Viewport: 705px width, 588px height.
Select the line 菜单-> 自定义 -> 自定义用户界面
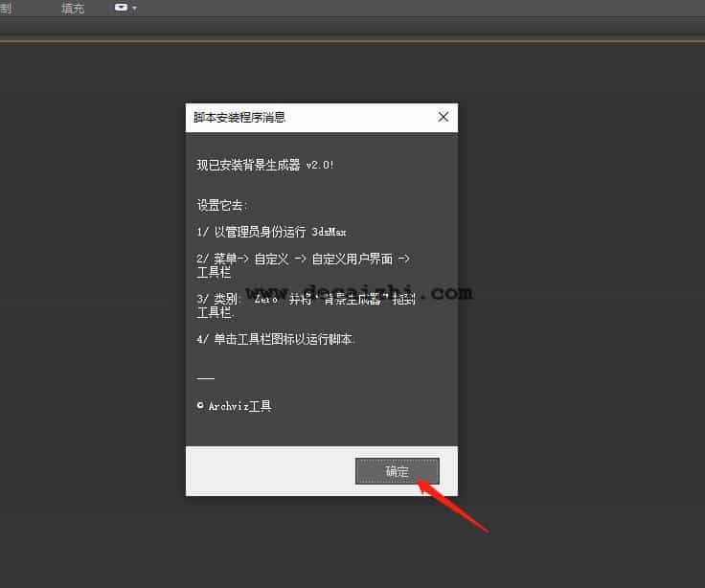[303, 259]
